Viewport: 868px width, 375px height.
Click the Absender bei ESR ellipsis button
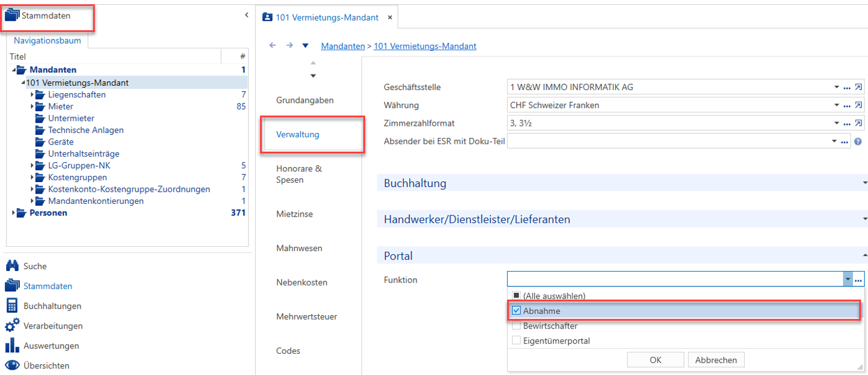click(845, 142)
